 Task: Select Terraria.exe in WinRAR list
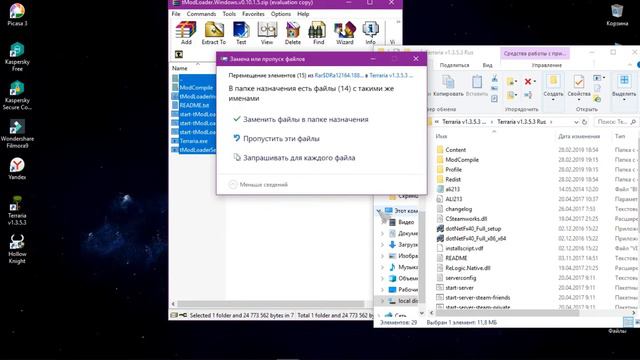193,141
